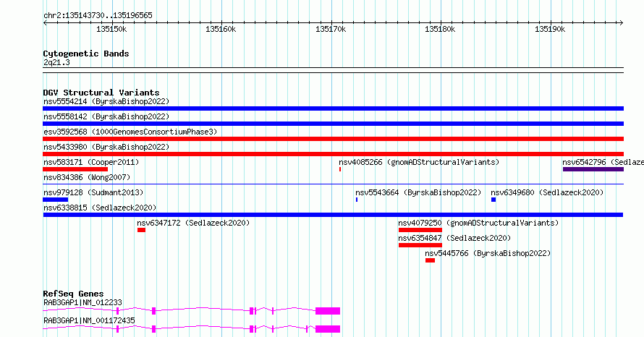
Task: Open variant nsv6542796 label
Action: 603,162
